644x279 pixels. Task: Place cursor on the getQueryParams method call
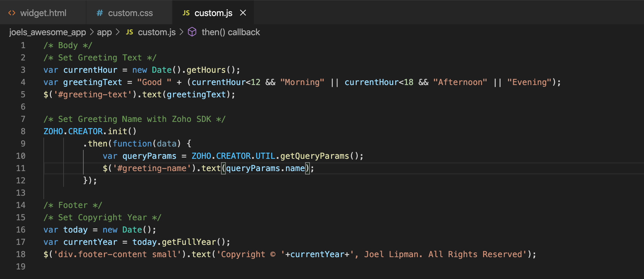314,156
